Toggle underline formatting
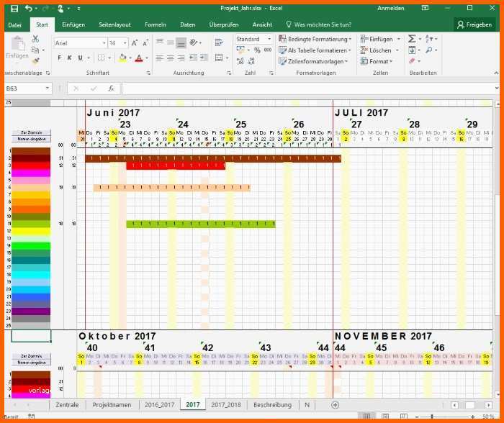504x423 pixels. point(80,58)
